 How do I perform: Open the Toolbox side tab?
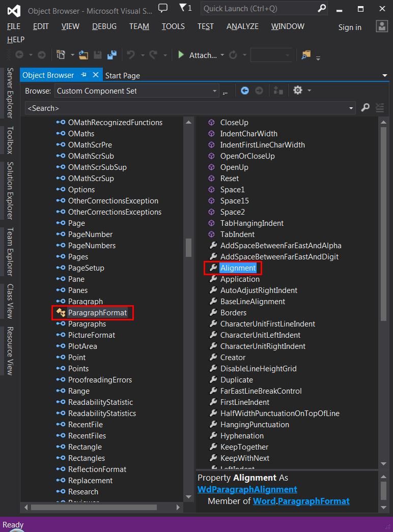pyautogui.click(x=10, y=140)
